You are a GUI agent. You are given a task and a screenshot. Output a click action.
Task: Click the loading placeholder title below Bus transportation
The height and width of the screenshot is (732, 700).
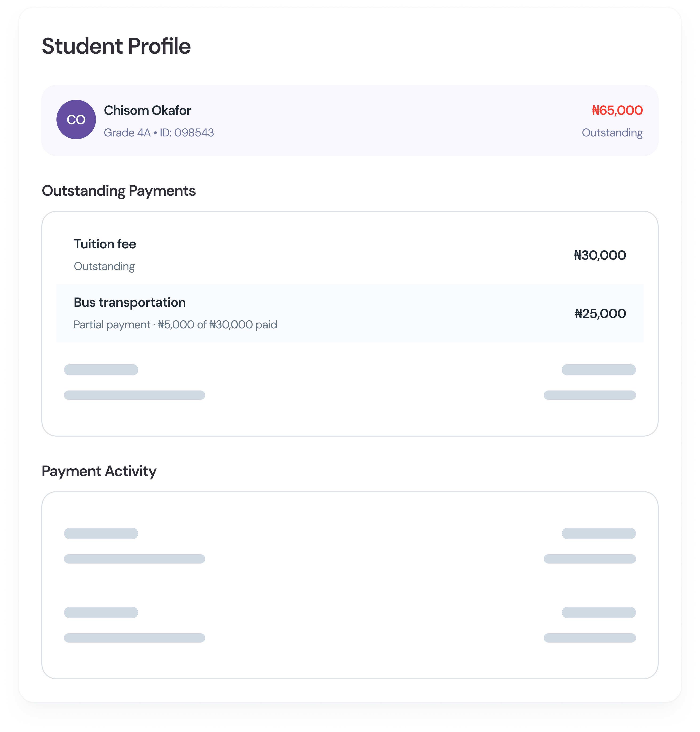click(x=101, y=370)
